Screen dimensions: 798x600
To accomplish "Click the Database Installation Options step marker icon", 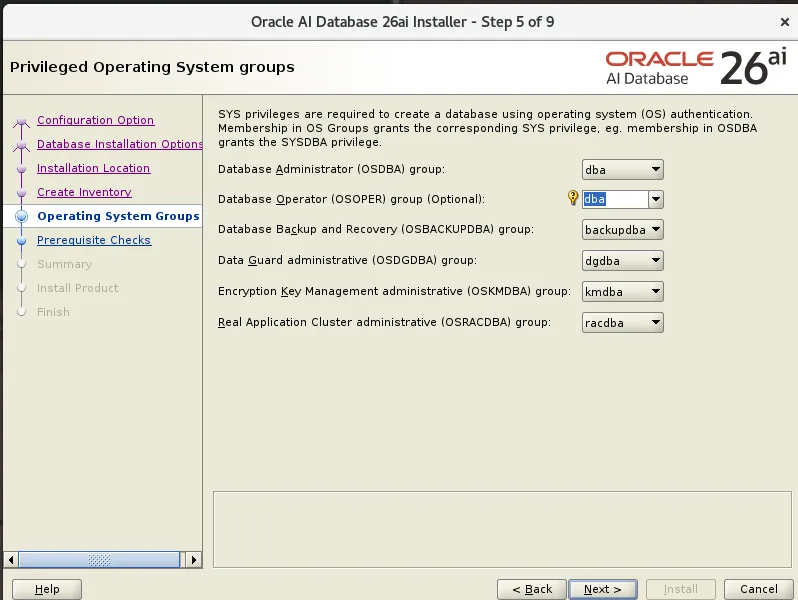I will (x=21, y=145).
